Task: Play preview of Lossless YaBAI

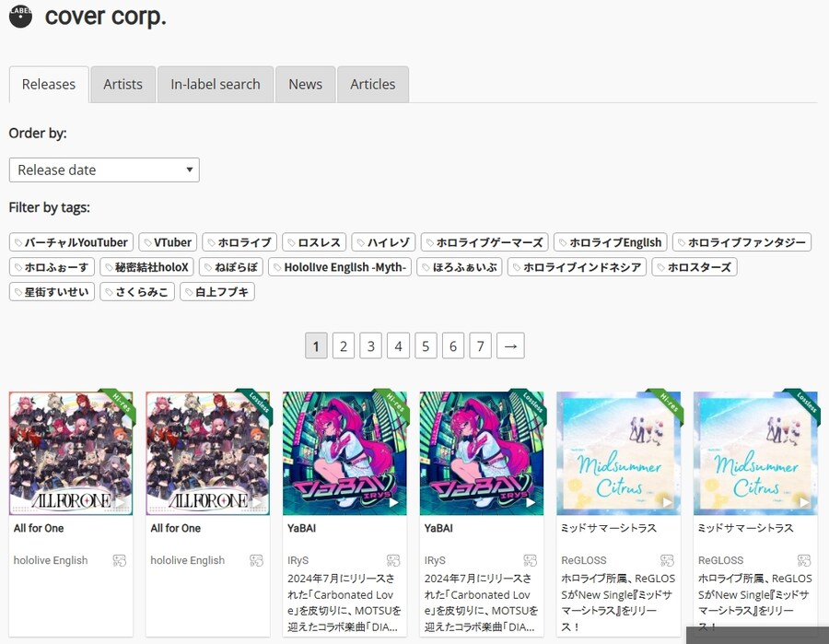Action: pos(531,502)
